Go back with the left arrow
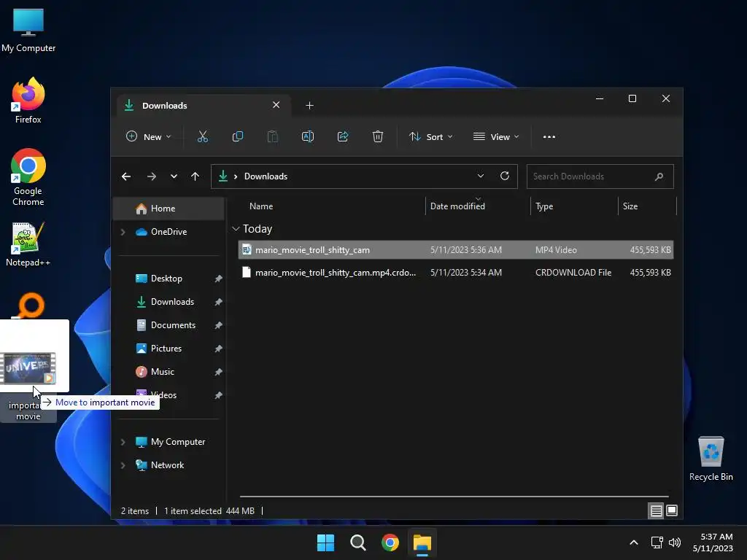Screen dimensions: 747x560 tap(125, 176)
